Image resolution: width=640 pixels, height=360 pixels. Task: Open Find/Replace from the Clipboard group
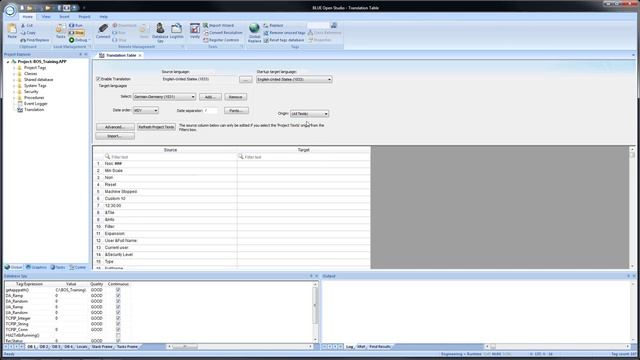pyautogui.click(x=35, y=40)
